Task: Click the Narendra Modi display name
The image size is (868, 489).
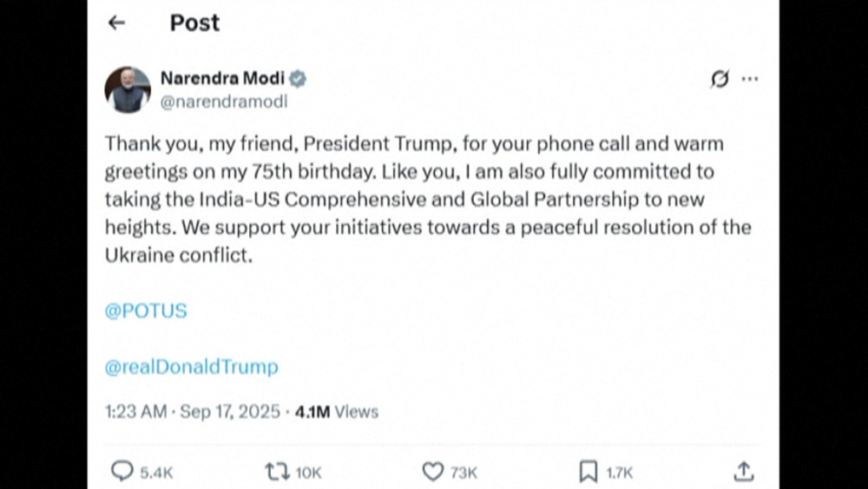Action: coord(222,79)
